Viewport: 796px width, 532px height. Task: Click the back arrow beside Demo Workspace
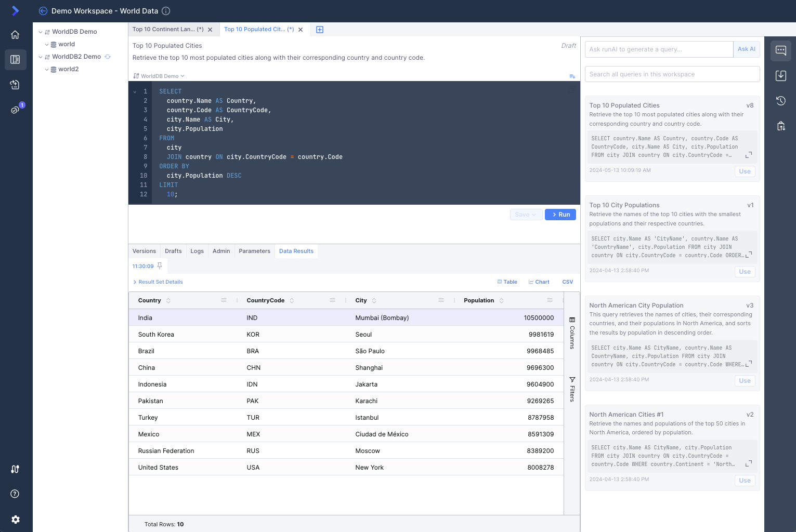tap(43, 11)
